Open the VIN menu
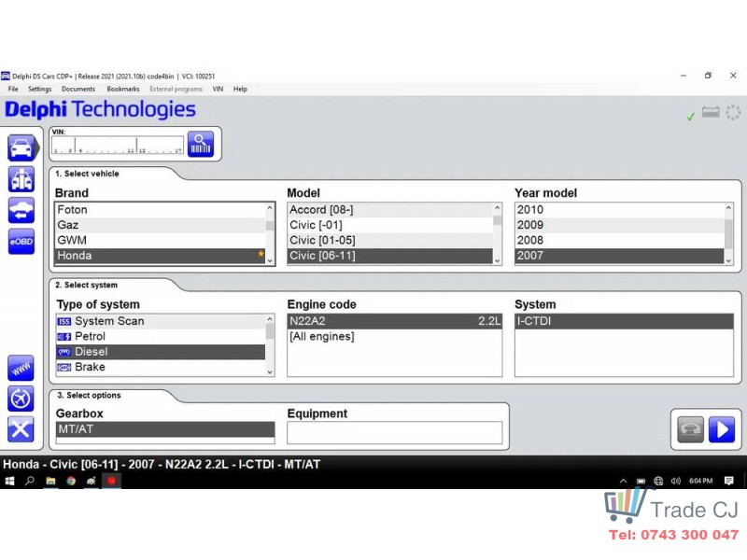747x560 pixels. point(218,89)
